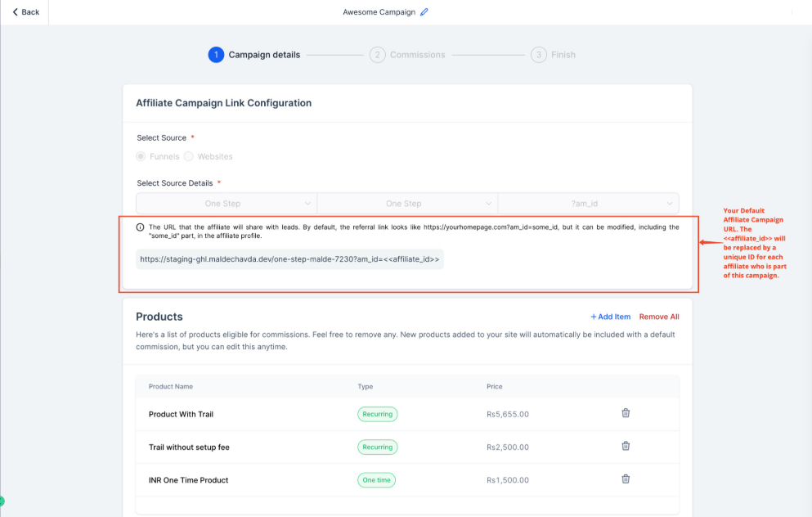Add a new product with Add Item

point(611,317)
